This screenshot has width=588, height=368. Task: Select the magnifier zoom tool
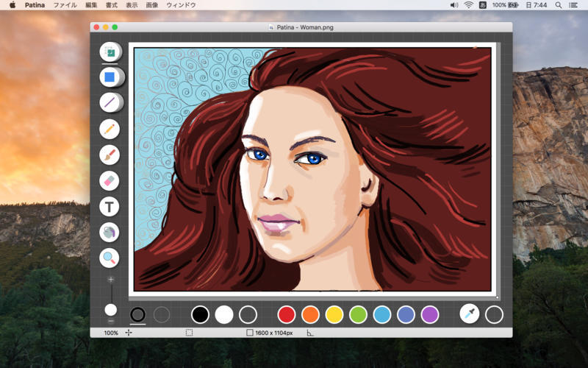(x=110, y=258)
